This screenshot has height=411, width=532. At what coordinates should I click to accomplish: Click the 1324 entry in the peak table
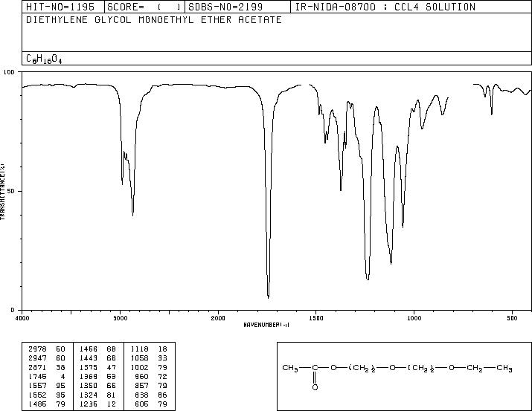(x=89, y=395)
